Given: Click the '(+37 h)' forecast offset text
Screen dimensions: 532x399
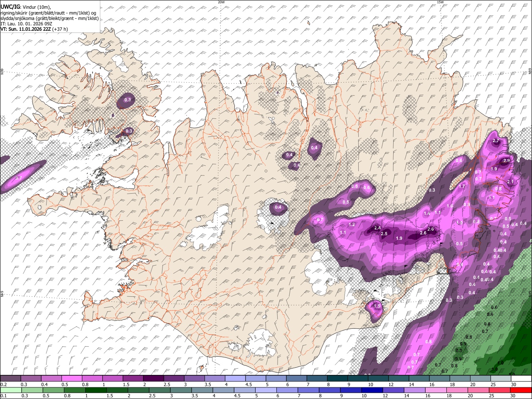Looking at the screenshot, I should click(x=60, y=29).
